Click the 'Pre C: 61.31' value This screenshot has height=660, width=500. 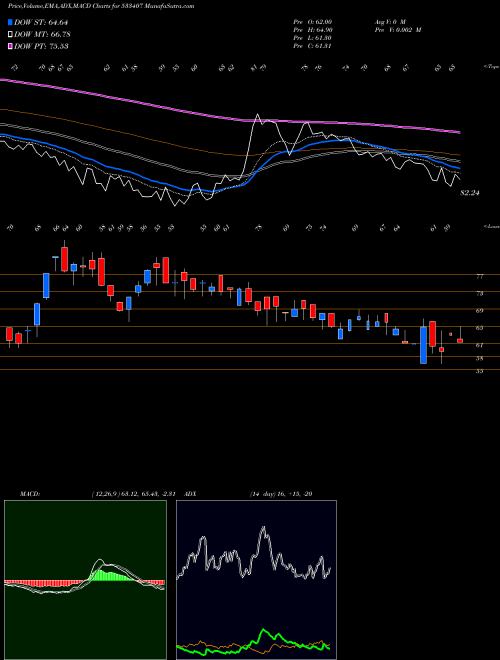[x=312, y=46]
